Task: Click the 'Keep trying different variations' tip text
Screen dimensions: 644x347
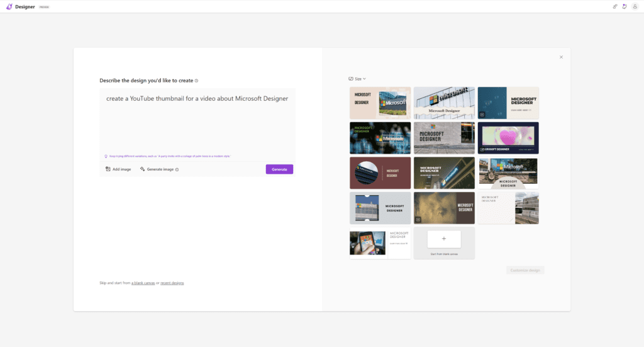Action: (x=170, y=156)
